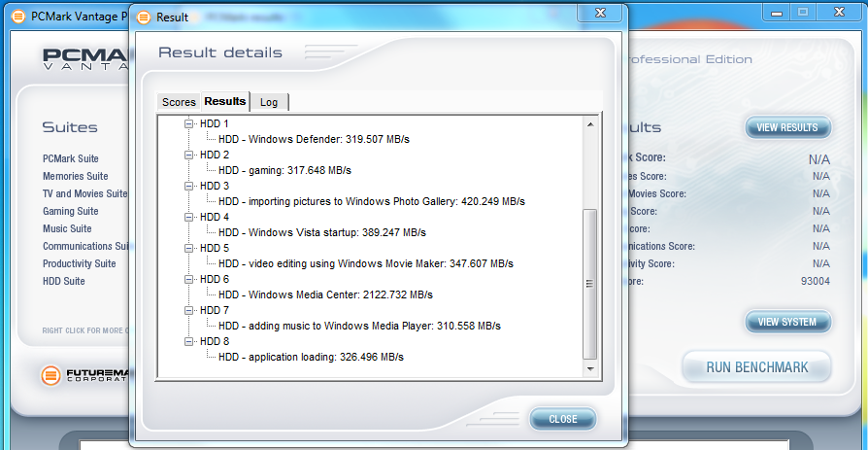Collapse the HDD 1 tree node
Viewport: 868px width, 450px height.
tap(189, 123)
